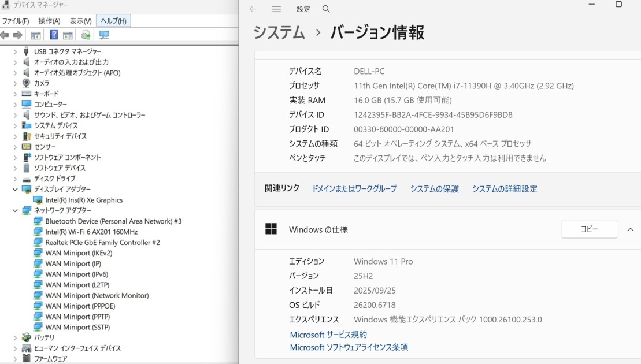
Task: Collapse the ディスプレイ アダプター tree node
Action: 15,189
